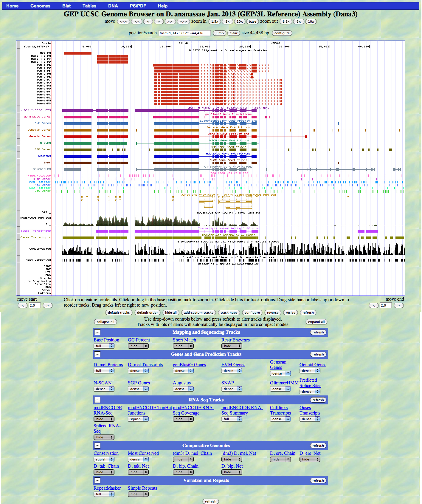Click the hide all button
Image resolution: width=422 pixels, height=504 pixels.
(171, 313)
